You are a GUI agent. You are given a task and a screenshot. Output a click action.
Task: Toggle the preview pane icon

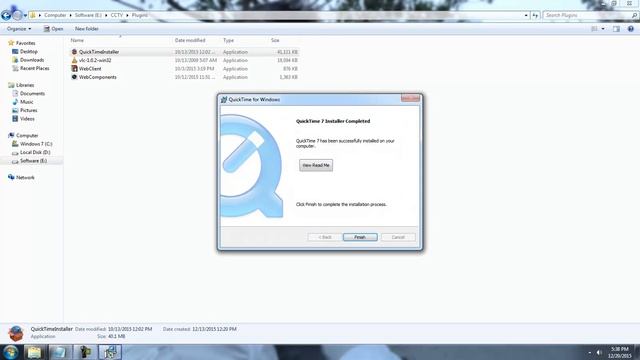click(616, 29)
